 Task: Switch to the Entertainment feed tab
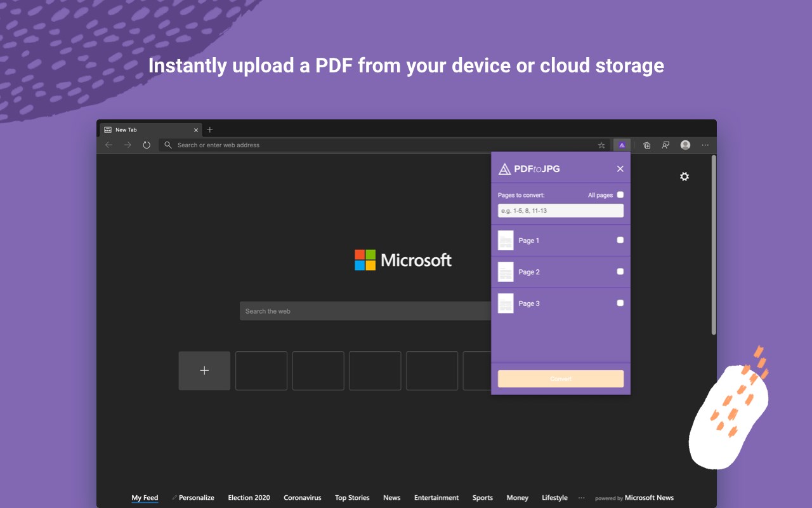[436, 498]
